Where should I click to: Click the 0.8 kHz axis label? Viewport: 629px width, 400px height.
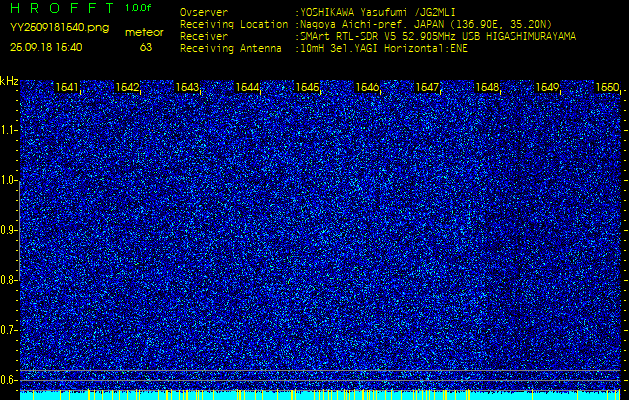coord(8,280)
